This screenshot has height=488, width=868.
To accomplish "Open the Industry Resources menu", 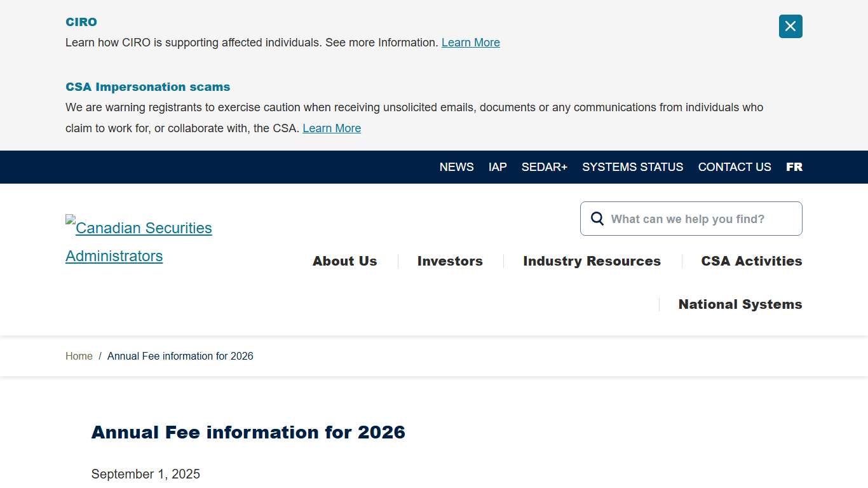I will (x=591, y=261).
